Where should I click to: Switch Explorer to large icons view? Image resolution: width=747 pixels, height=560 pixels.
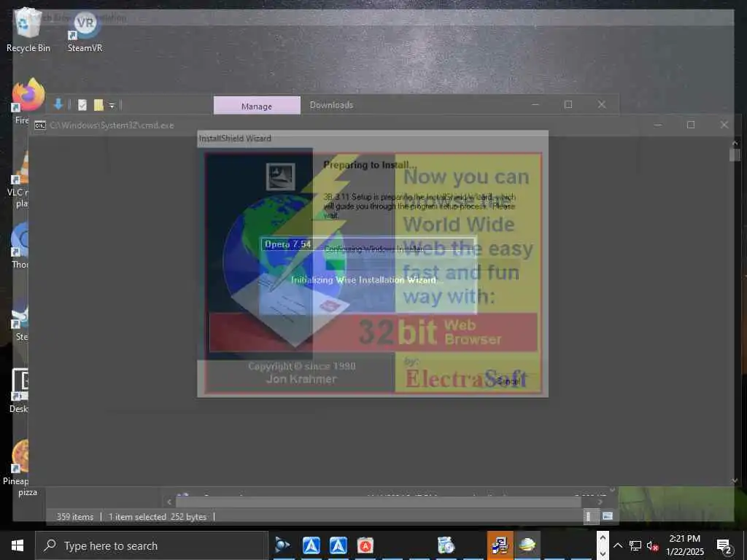tap(608, 516)
